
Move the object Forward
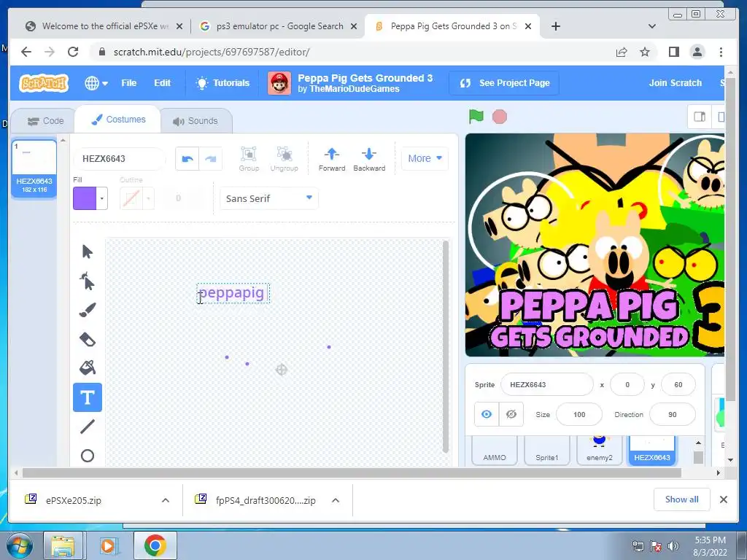point(332,158)
